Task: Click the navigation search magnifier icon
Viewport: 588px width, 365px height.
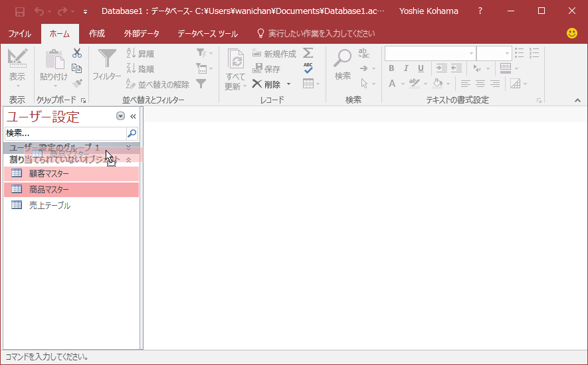Action: click(x=132, y=133)
